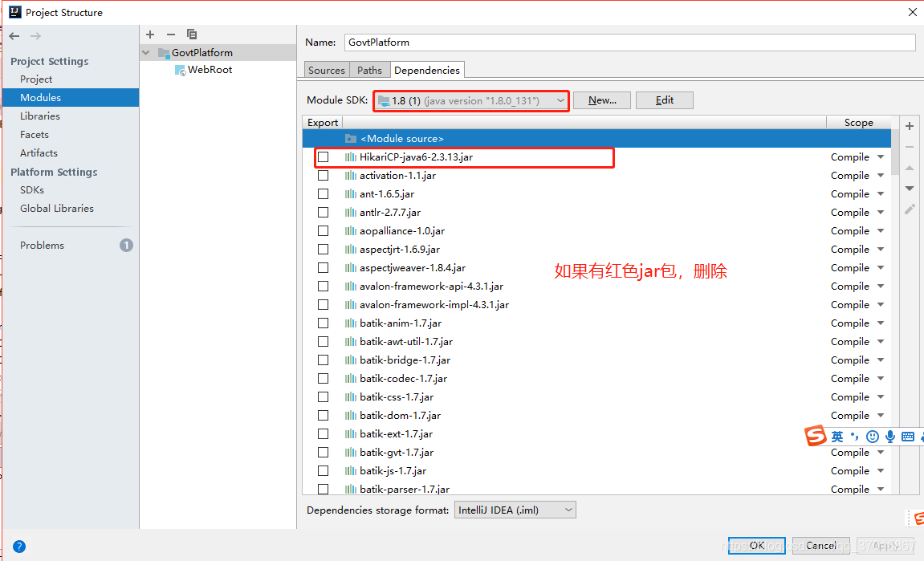The width and height of the screenshot is (924, 561).
Task: Check Export for aopalliance-1.0.jar
Action: tap(323, 230)
